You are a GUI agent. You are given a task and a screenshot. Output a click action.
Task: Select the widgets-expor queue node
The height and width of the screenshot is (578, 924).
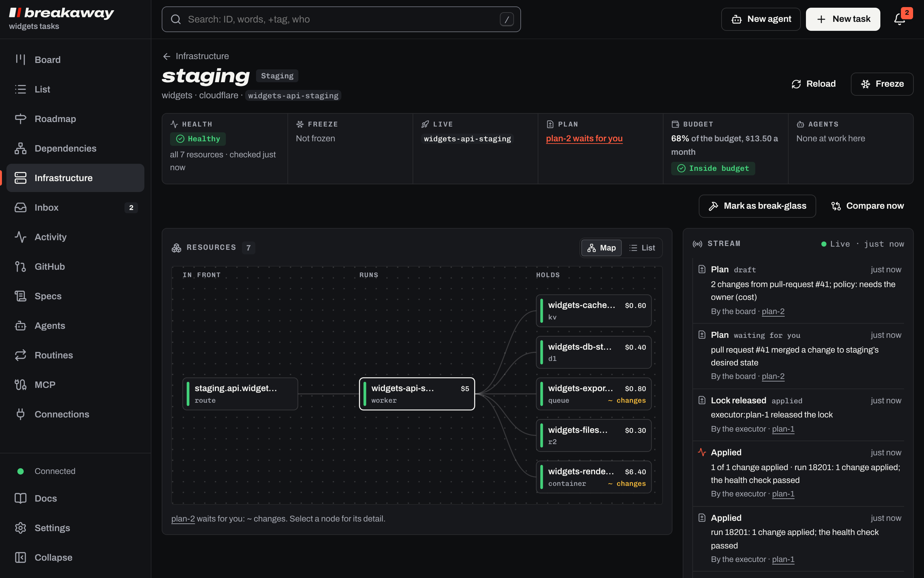pos(594,394)
